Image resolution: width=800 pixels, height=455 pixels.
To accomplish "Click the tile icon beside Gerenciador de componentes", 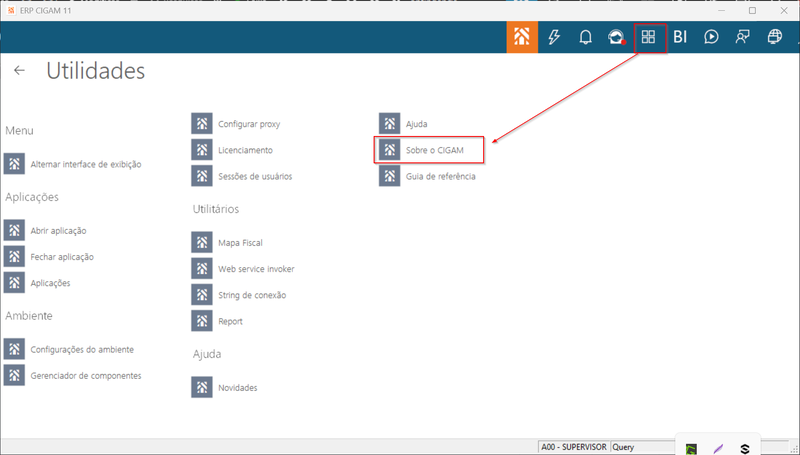I will click(14, 375).
